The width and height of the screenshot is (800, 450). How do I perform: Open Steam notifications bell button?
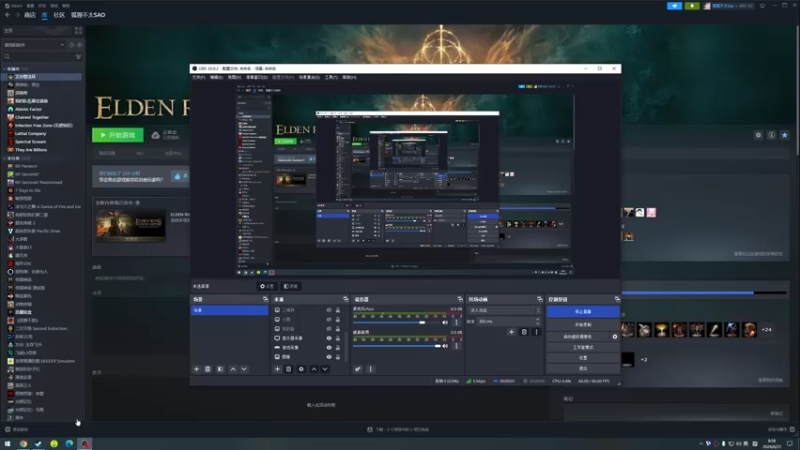coord(692,6)
